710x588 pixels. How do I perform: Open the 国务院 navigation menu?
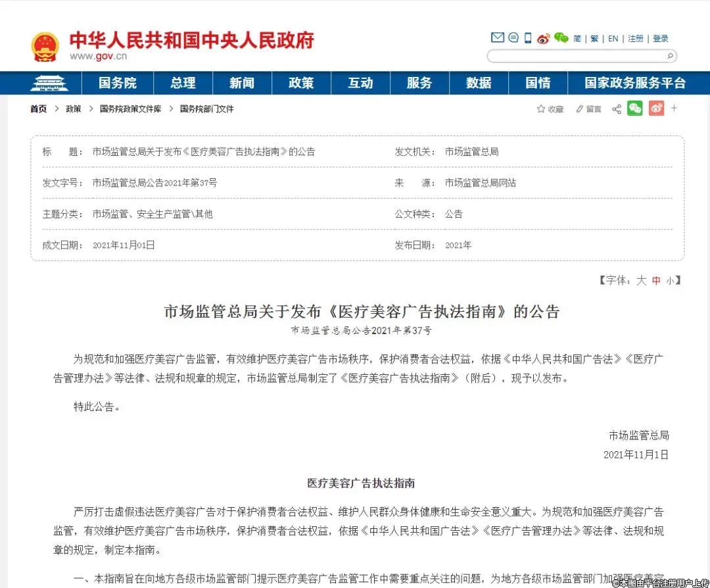click(x=118, y=84)
